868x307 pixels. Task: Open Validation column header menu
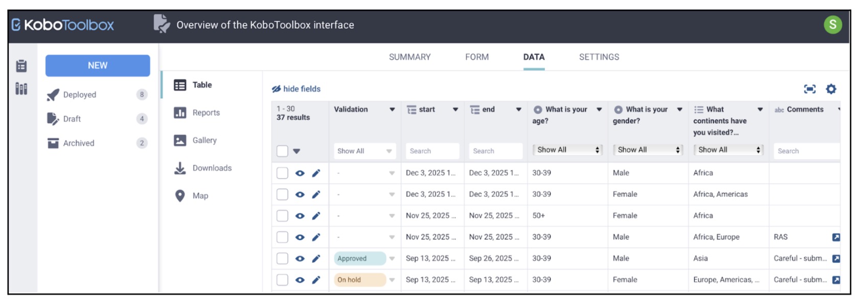coord(392,109)
